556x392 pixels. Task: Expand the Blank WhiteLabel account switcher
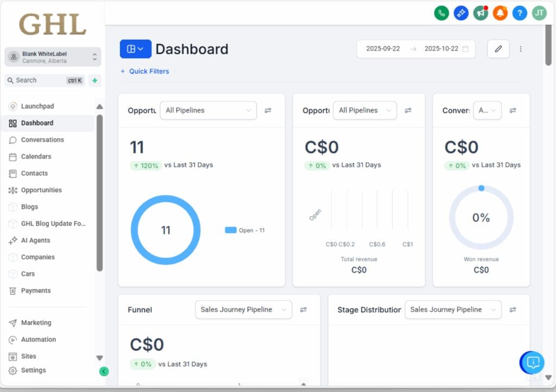tap(52, 56)
